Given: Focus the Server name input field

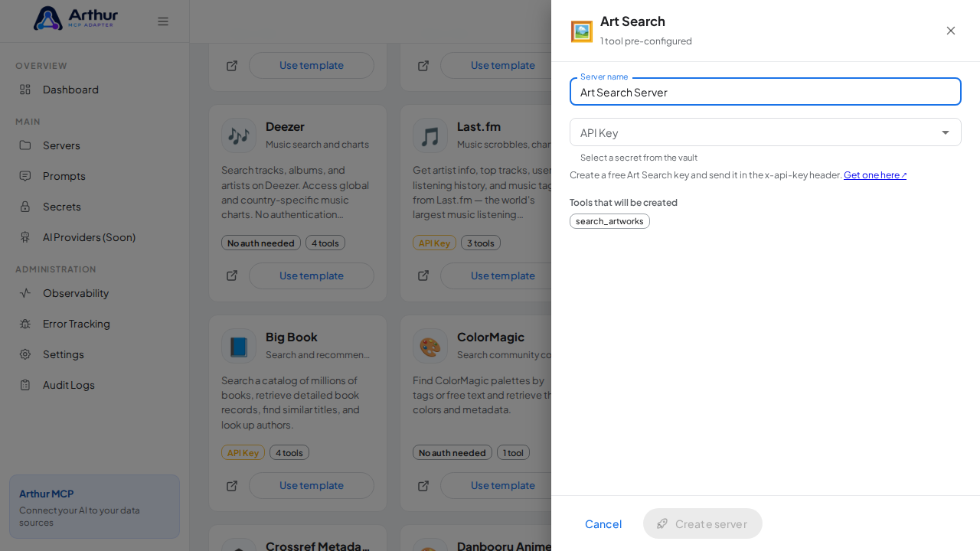Looking at the screenshot, I should tap(766, 92).
